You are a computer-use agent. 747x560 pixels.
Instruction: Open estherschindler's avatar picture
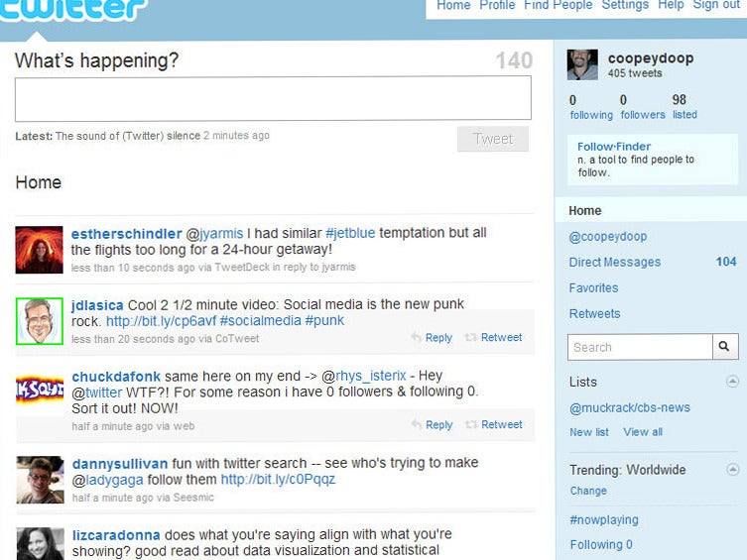[x=39, y=250]
